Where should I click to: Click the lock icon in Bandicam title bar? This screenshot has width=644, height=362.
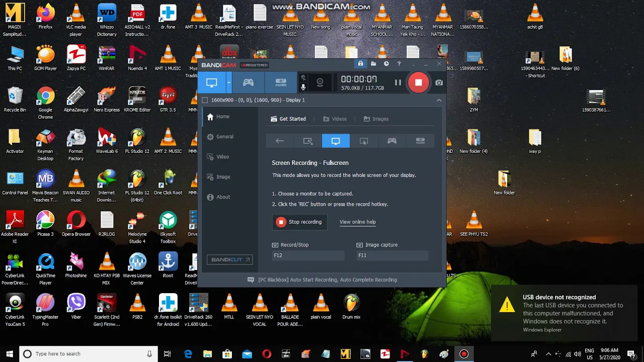tap(360, 64)
